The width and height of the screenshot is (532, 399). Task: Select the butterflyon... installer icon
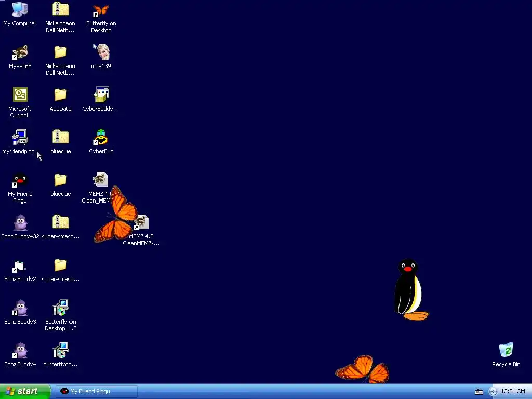click(60, 351)
